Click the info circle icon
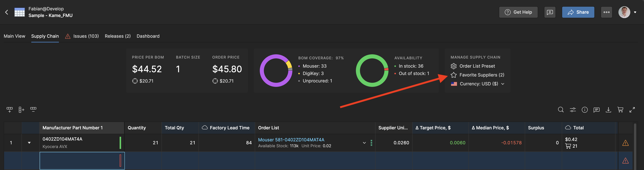The image size is (644, 170). tap(585, 110)
